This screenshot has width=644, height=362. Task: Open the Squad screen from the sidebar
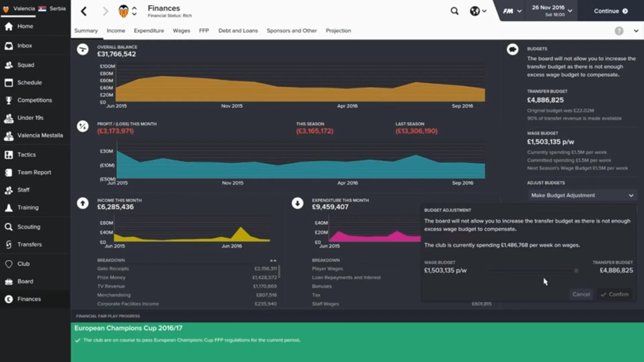click(x=25, y=65)
